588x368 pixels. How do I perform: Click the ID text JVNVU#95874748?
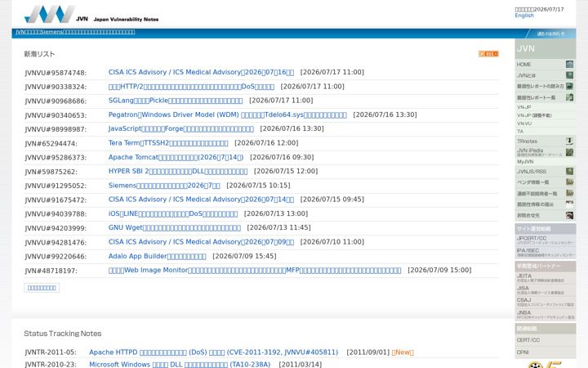56,73
